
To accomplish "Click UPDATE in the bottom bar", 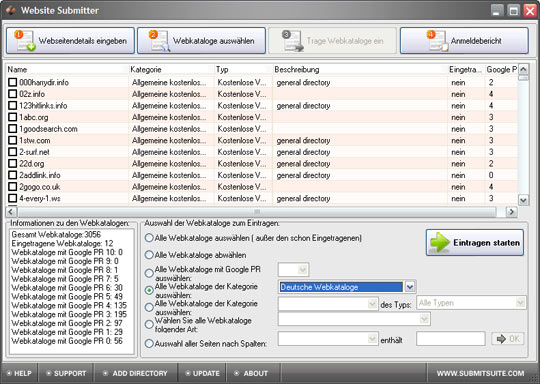I will [202, 373].
